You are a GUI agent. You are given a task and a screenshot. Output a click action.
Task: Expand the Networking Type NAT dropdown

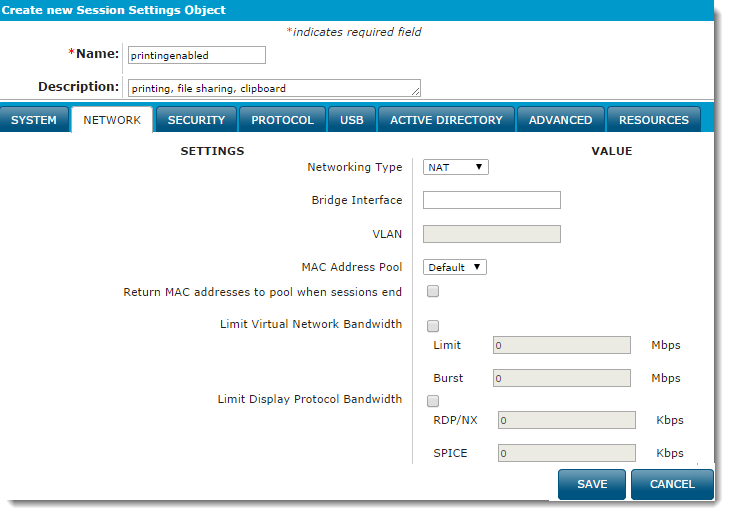point(455,167)
